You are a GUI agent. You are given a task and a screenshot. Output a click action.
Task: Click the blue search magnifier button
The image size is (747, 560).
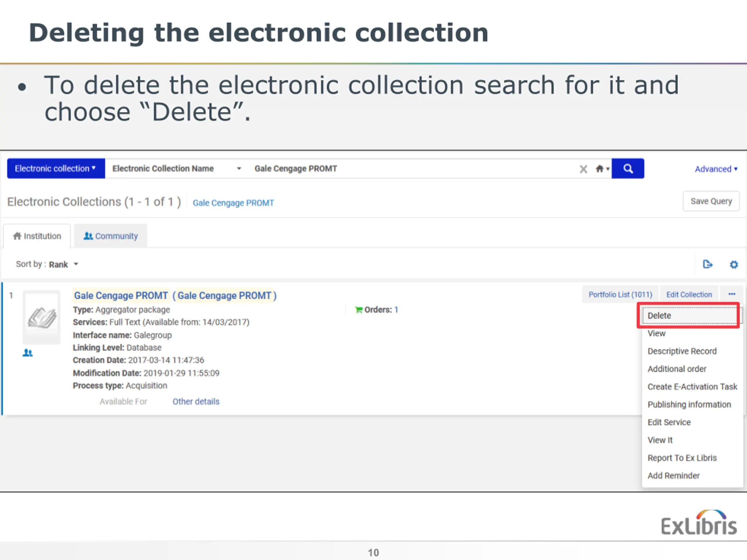pos(627,169)
